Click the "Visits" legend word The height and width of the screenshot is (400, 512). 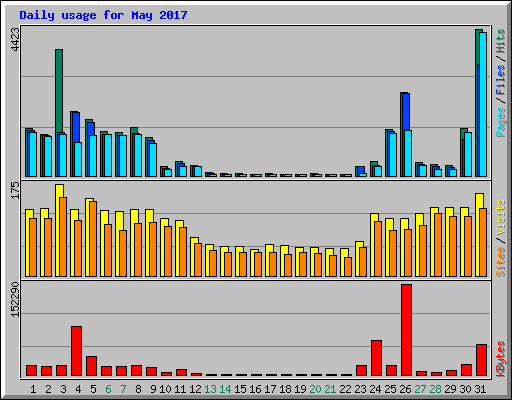point(501,217)
